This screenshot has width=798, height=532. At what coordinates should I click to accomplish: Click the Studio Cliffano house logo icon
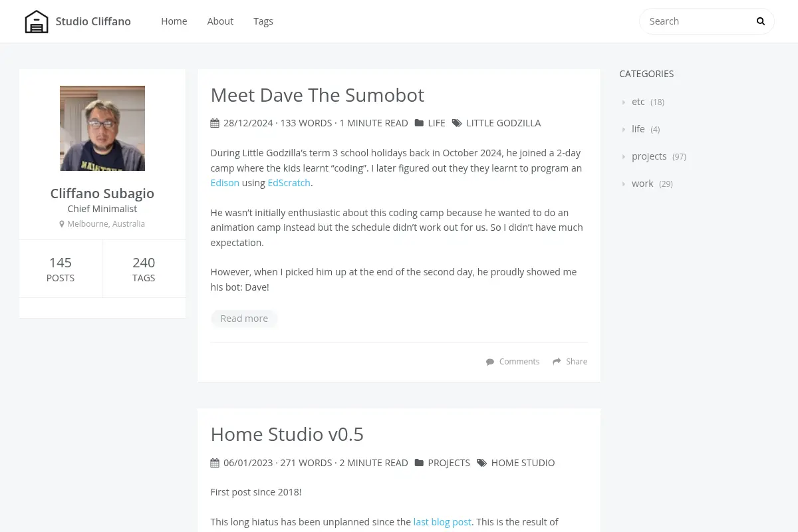(37, 21)
